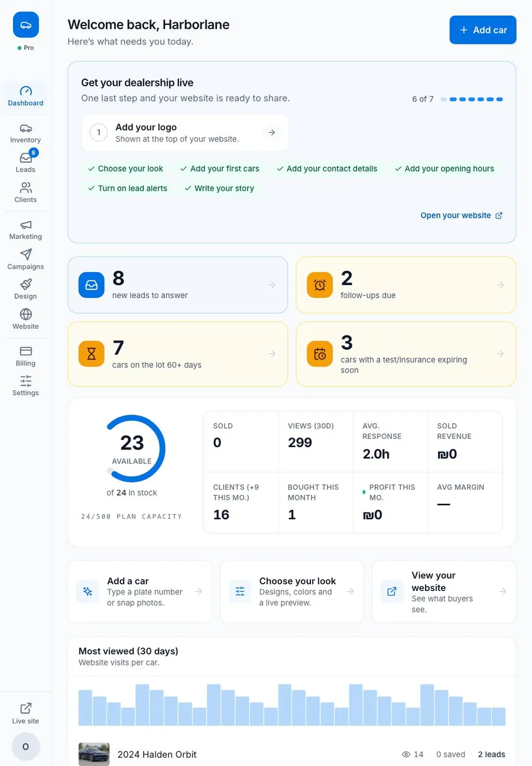Click the arrow on 8 new leads card
The height and width of the screenshot is (766, 532).
pos(272,285)
